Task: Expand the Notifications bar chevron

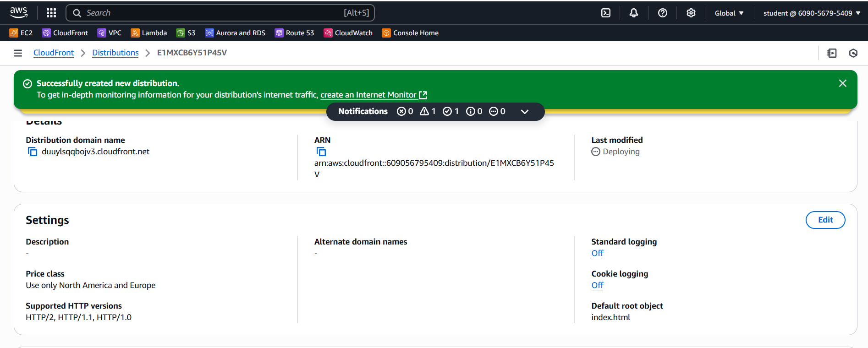Action: (x=525, y=111)
